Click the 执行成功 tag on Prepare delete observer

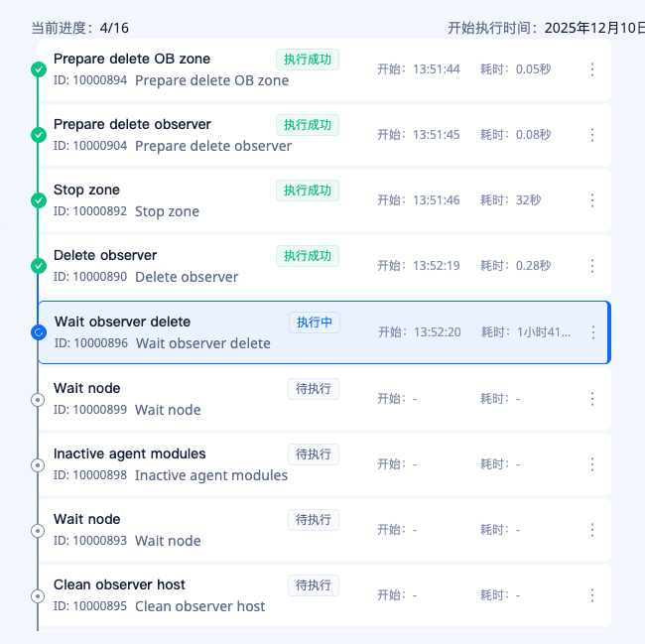[308, 125]
